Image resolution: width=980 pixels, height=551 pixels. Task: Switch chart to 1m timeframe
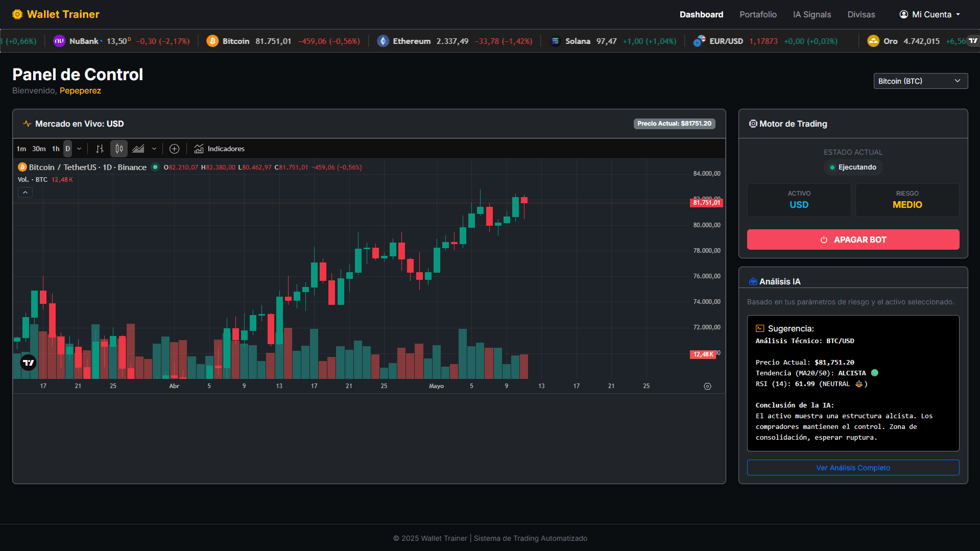pos(21,149)
